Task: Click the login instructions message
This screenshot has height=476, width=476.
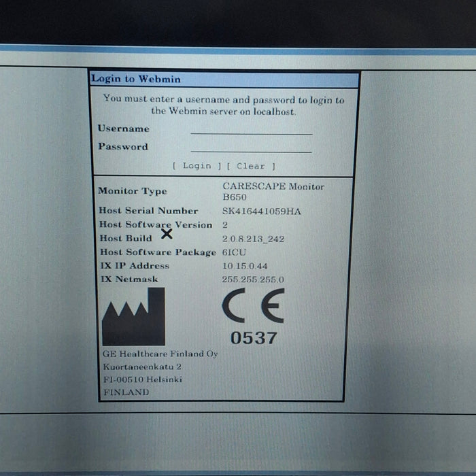Action: (224, 105)
